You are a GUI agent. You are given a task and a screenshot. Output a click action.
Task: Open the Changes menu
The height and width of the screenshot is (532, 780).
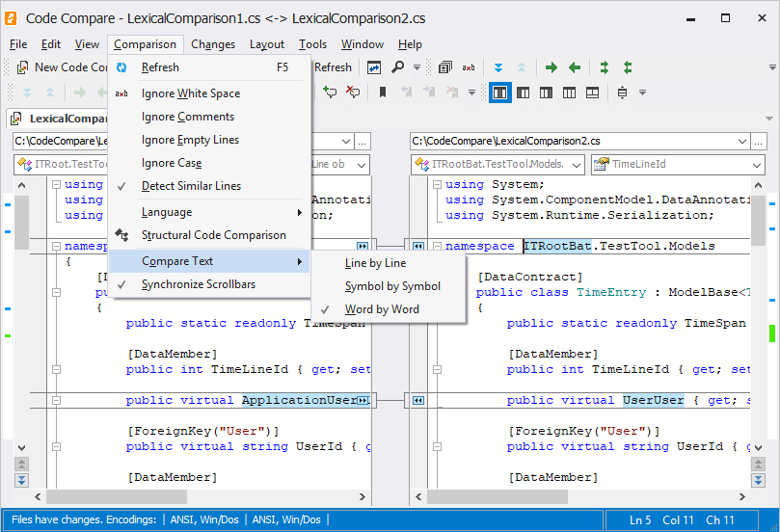click(x=213, y=44)
